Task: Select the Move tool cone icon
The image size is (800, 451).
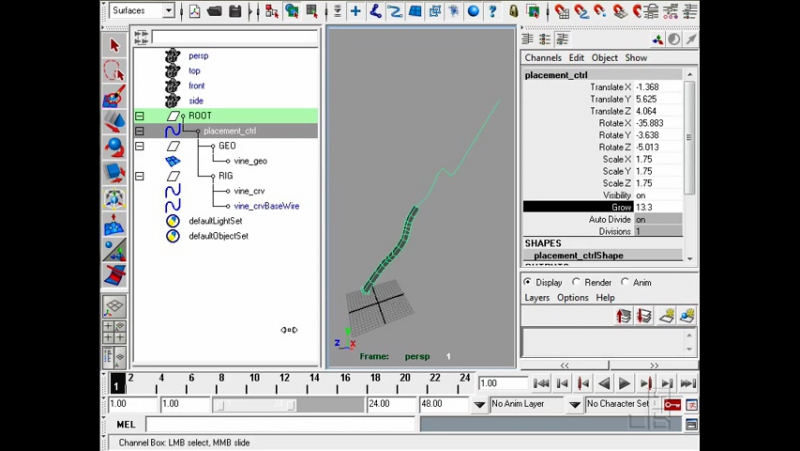Action: coord(114,121)
